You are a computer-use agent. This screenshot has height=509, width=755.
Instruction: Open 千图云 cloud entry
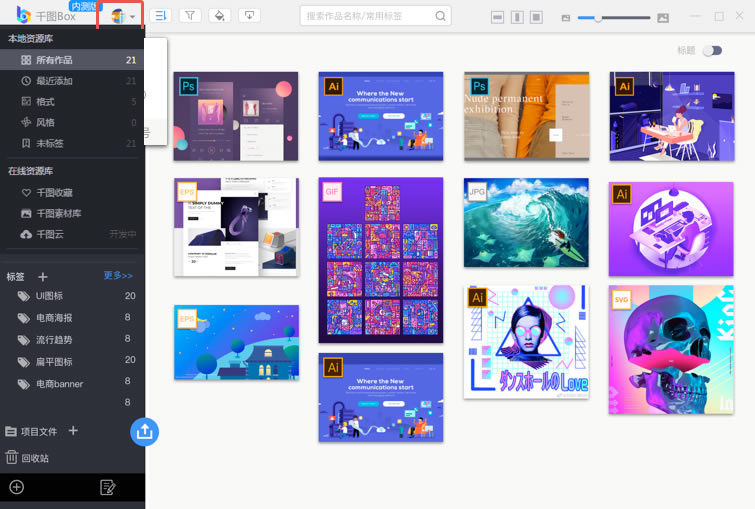72,234
